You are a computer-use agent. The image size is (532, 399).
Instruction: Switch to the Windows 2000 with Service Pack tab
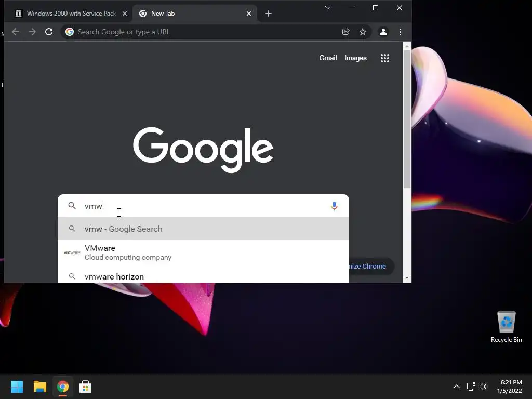click(68, 14)
